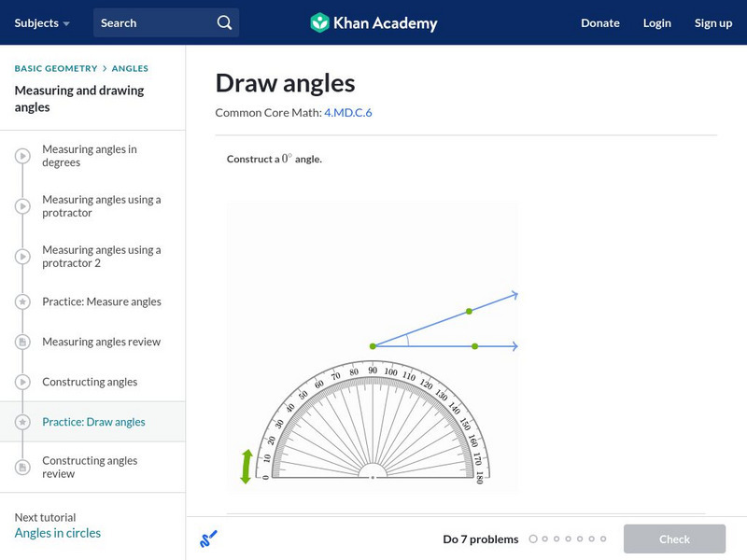Screen dimensions: 747x560
Task: Open the Angles in circles tutorial link
Action: [x=58, y=533]
